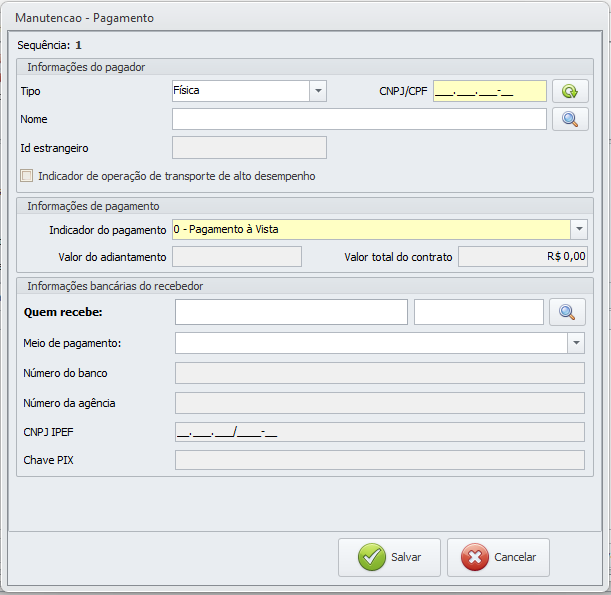Expand the Tipo dropdown showing Física
Image resolution: width=611 pixels, height=595 pixels.
point(318,91)
